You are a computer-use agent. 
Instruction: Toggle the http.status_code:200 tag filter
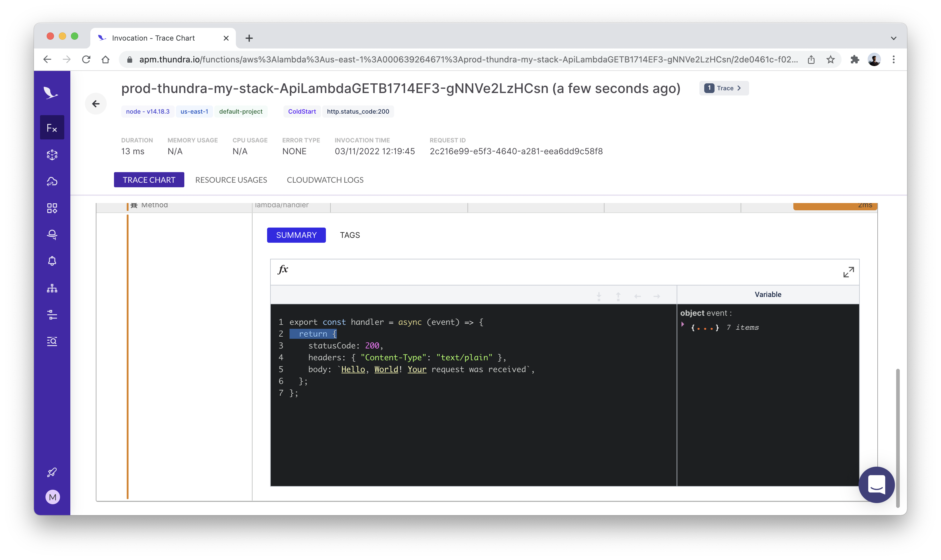pyautogui.click(x=358, y=111)
